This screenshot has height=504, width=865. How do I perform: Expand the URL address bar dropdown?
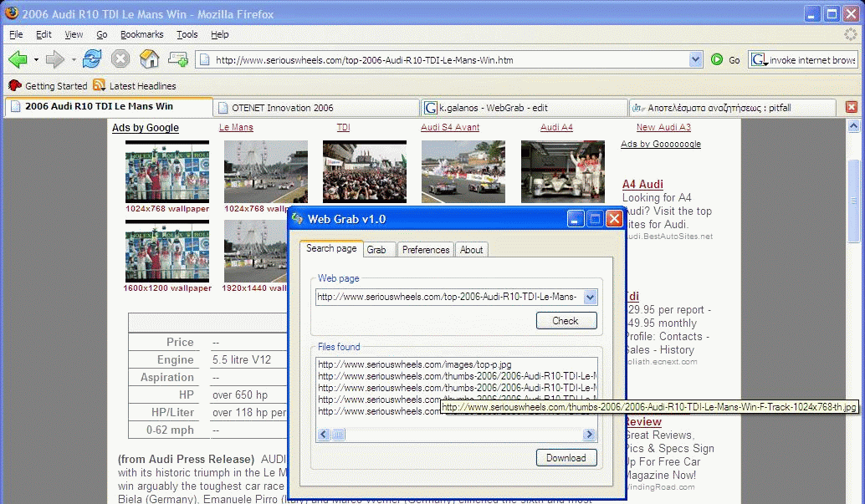coord(695,59)
